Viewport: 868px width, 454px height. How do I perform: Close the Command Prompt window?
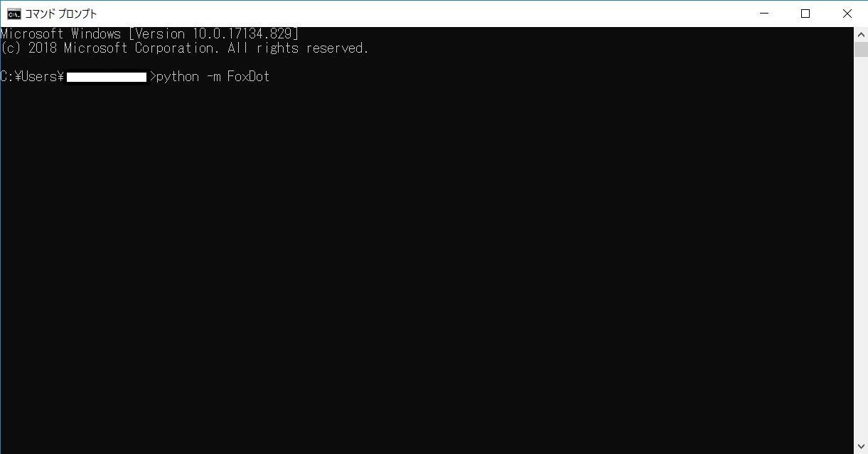point(847,14)
